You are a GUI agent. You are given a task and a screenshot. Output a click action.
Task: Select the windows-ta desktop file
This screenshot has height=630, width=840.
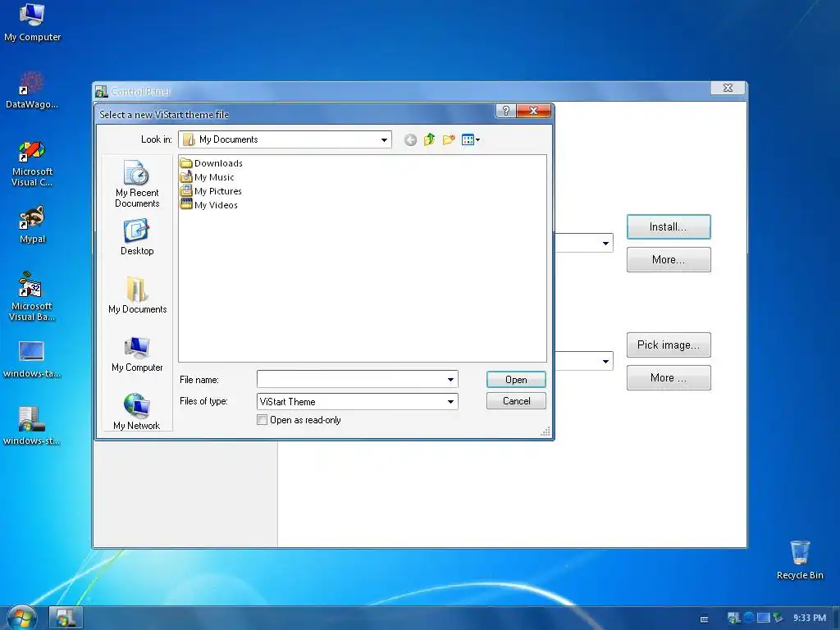coord(32,359)
